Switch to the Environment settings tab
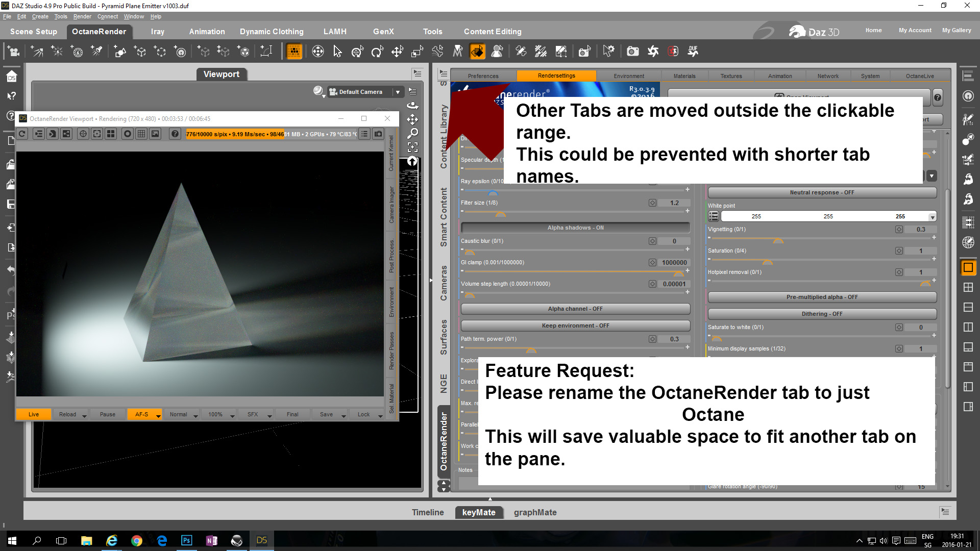 point(629,76)
